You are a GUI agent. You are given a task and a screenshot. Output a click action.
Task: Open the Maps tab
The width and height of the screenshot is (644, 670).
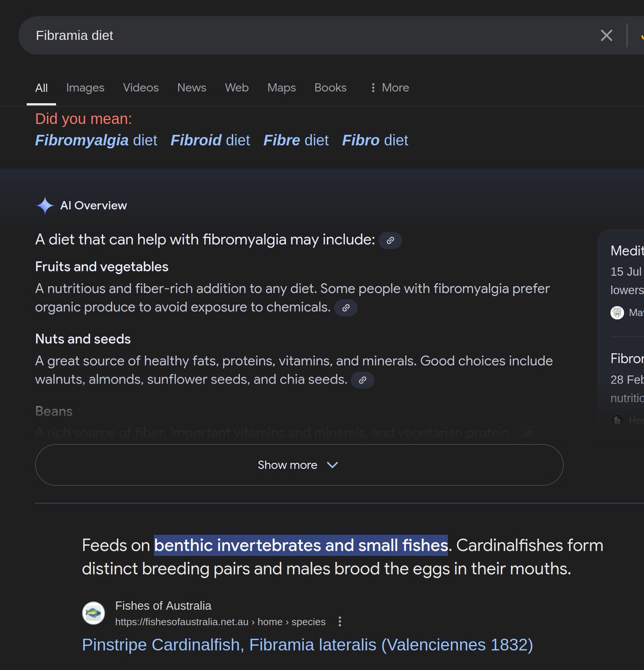(x=281, y=88)
